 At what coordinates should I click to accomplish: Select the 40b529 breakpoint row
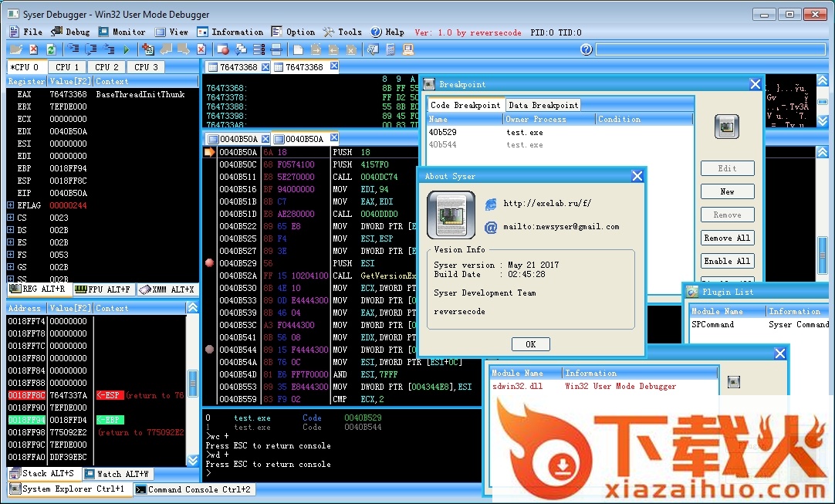pyautogui.click(x=559, y=132)
